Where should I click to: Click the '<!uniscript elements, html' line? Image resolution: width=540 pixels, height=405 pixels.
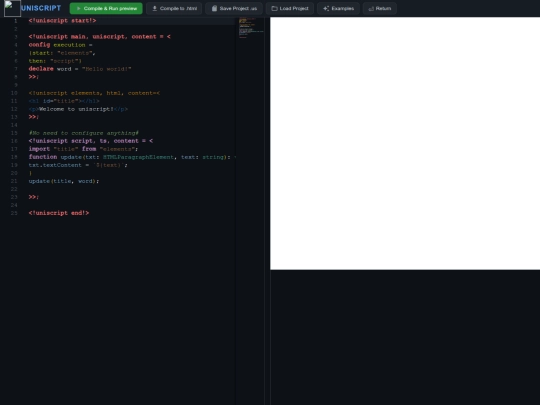tap(94, 93)
